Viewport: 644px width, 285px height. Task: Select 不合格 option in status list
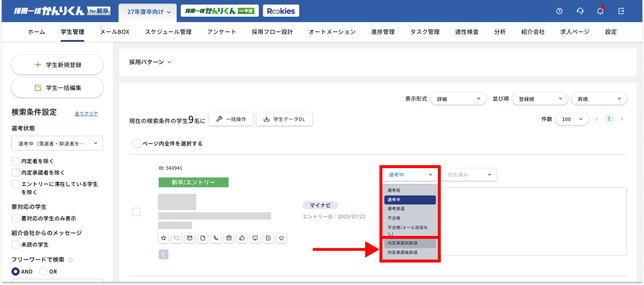click(x=410, y=218)
